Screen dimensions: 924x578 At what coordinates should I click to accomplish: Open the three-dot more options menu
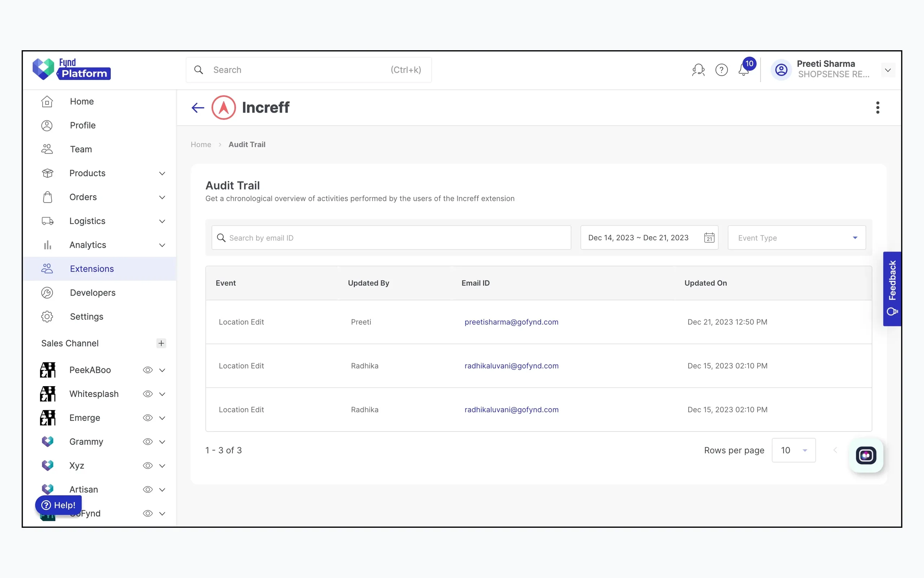(877, 108)
